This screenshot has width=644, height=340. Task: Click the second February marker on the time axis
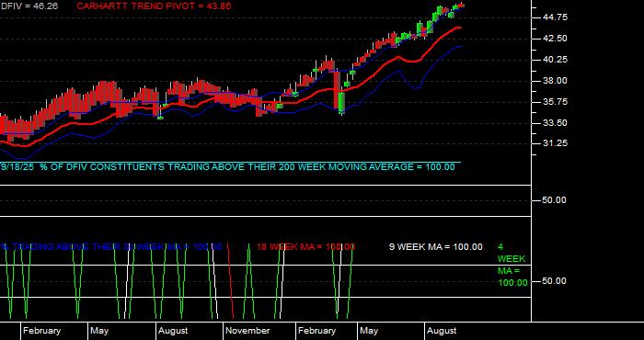(x=316, y=331)
